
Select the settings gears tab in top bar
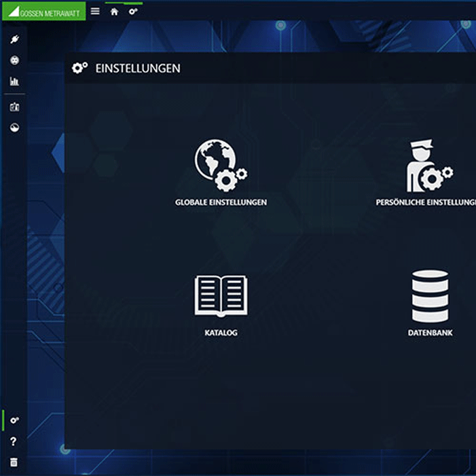tap(133, 12)
